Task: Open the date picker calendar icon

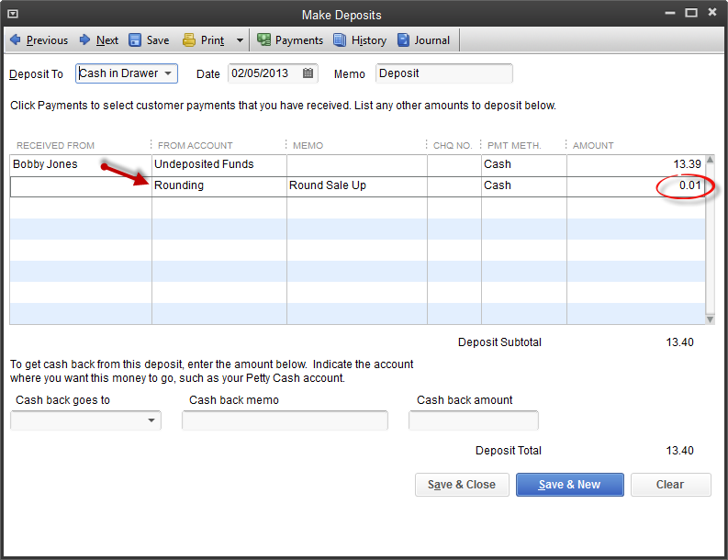Action: (308, 73)
